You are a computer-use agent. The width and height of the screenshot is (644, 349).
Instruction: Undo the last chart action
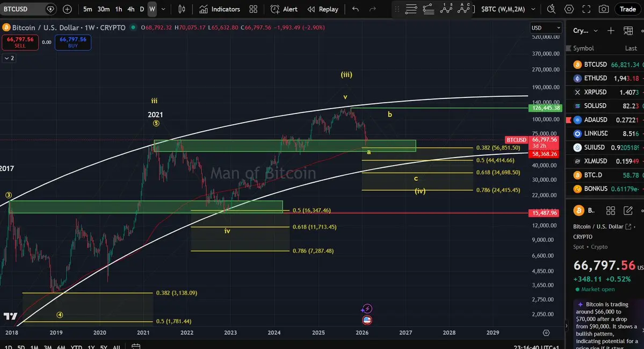[355, 9]
